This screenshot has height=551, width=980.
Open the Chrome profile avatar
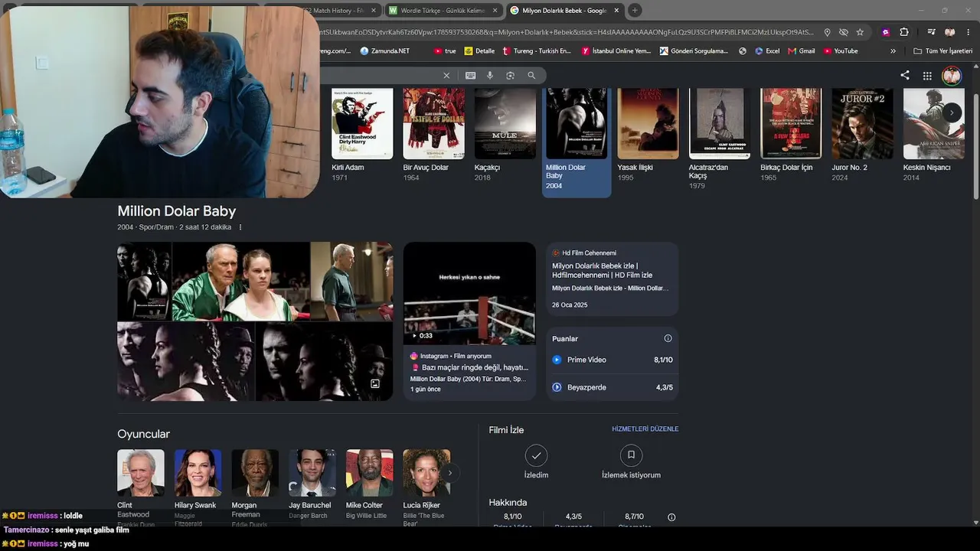point(950,32)
